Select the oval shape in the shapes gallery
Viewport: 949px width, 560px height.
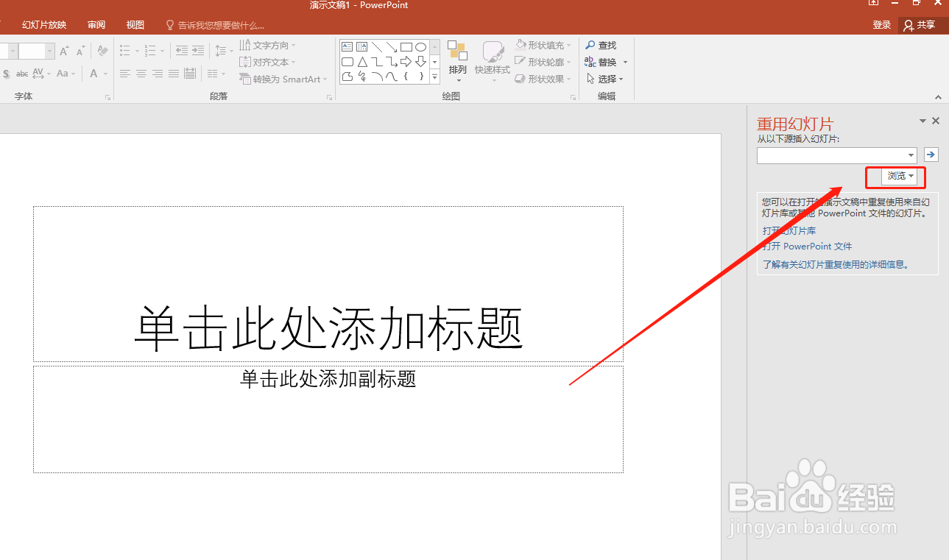click(x=420, y=46)
